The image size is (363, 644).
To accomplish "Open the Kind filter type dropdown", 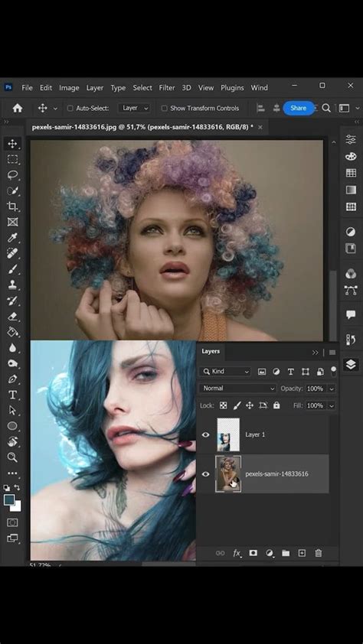I will point(224,371).
